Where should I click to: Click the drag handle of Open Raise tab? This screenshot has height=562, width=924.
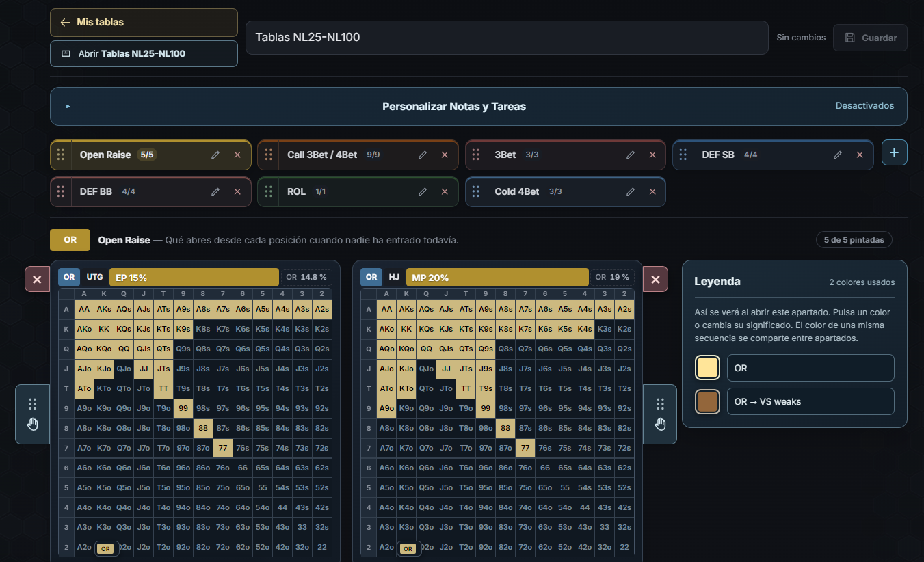coord(61,155)
